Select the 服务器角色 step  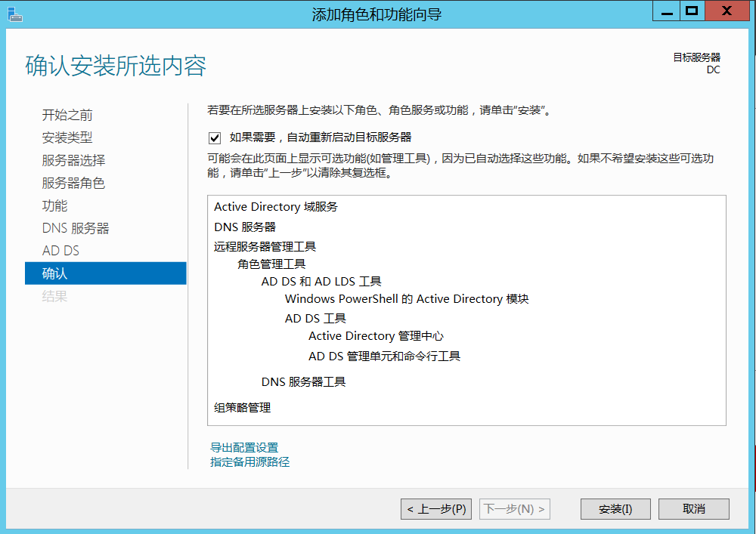(x=73, y=183)
